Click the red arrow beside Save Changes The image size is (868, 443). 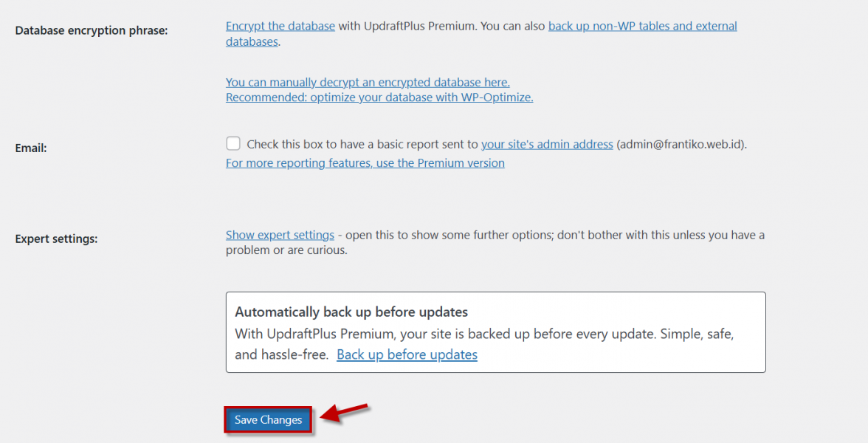(x=345, y=413)
